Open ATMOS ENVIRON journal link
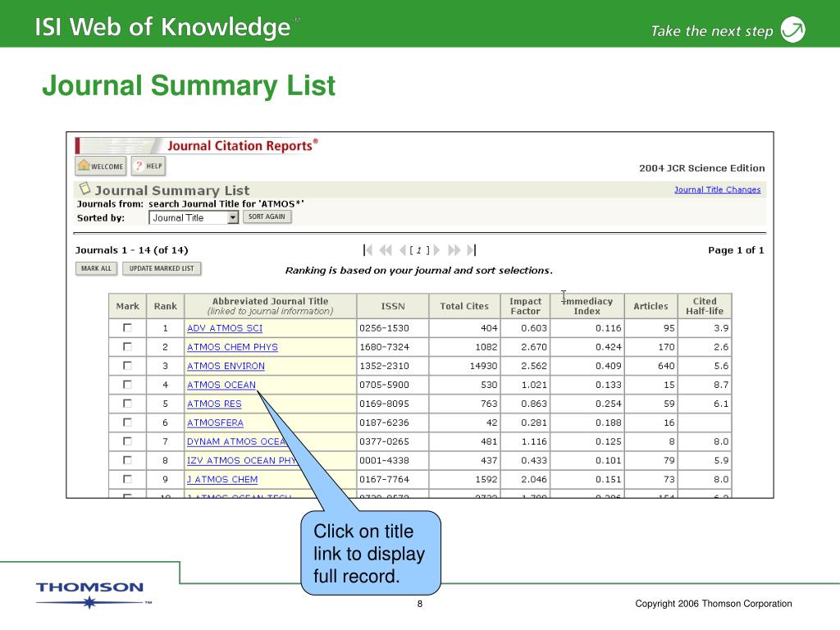Image resolution: width=840 pixels, height=630 pixels. [x=226, y=366]
